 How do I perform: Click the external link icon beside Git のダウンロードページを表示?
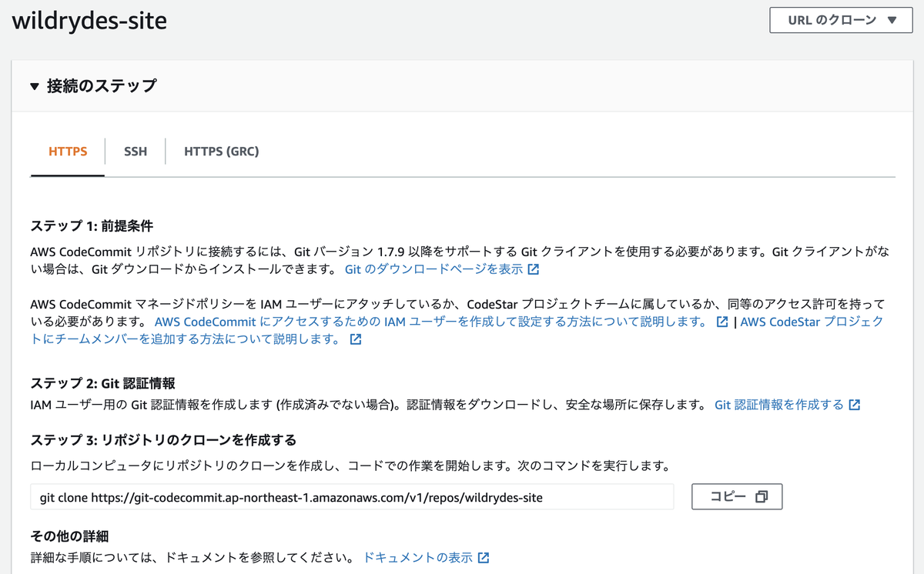pos(534,269)
